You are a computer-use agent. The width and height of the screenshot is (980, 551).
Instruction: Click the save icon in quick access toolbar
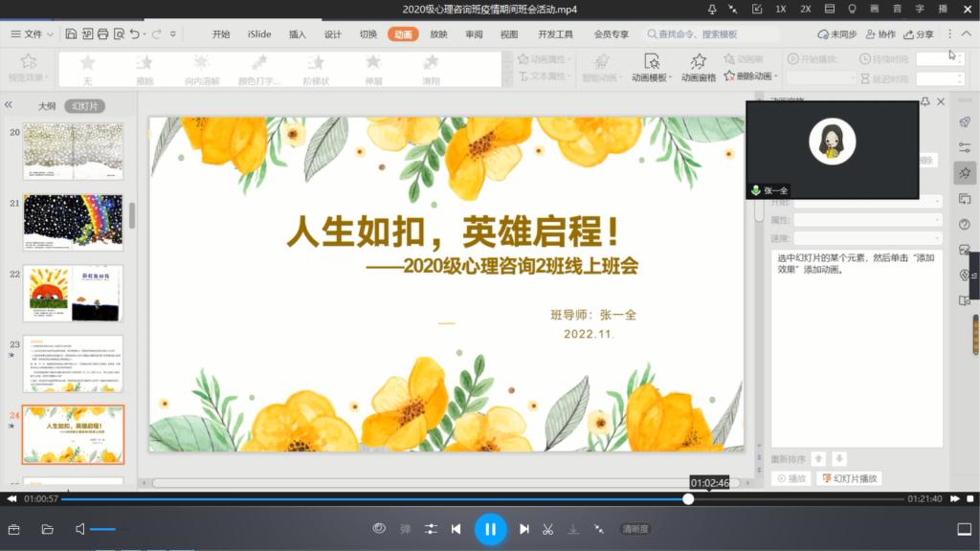[x=72, y=33]
